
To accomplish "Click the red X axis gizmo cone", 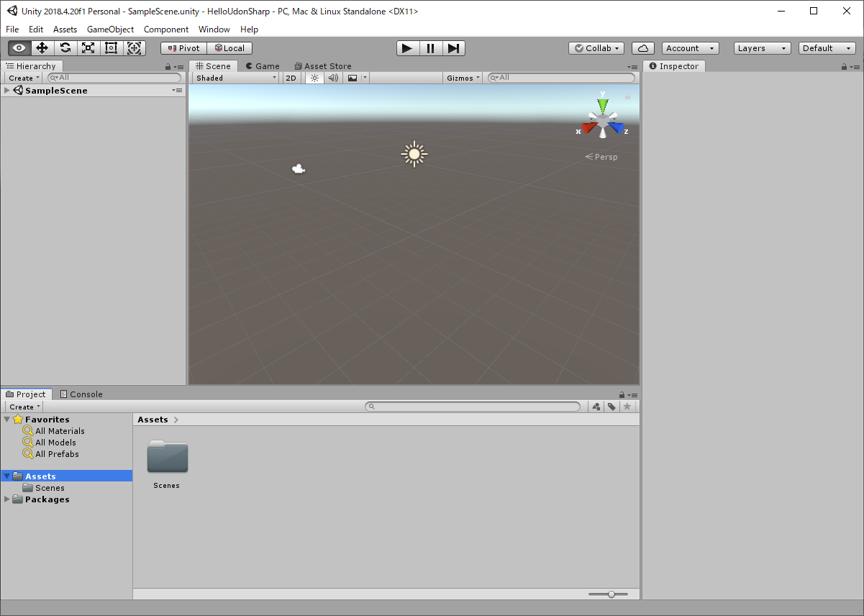I will (x=590, y=128).
